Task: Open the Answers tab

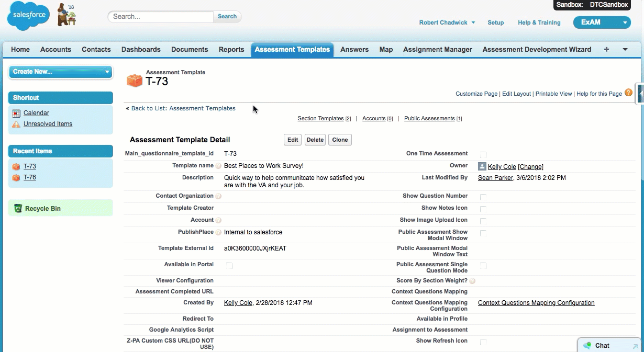Action: 354,49
